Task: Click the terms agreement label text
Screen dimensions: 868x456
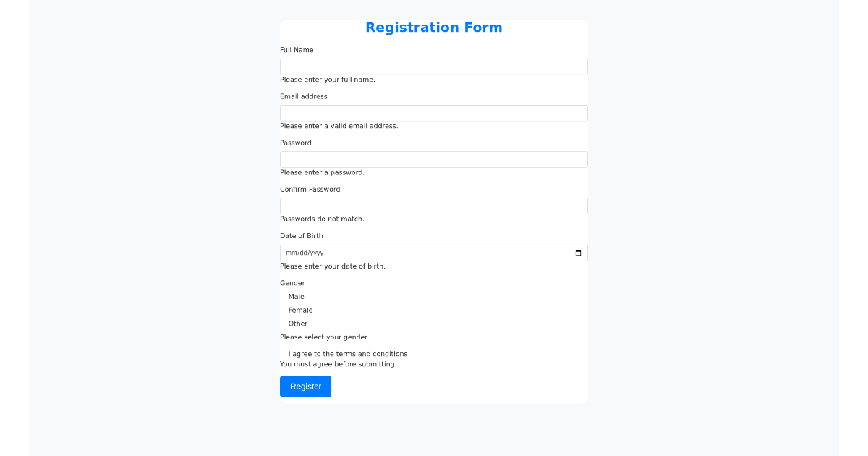Action: [348, 353]
